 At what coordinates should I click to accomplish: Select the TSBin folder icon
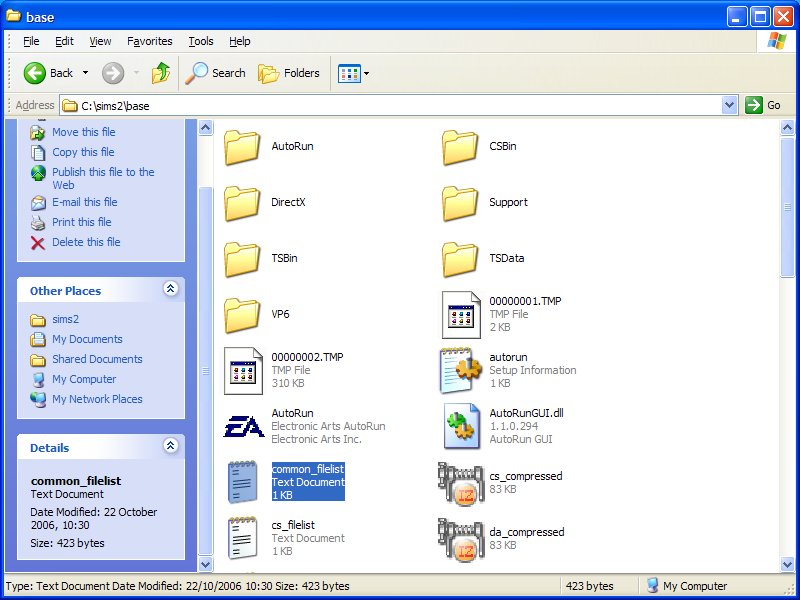coord(242,260)
